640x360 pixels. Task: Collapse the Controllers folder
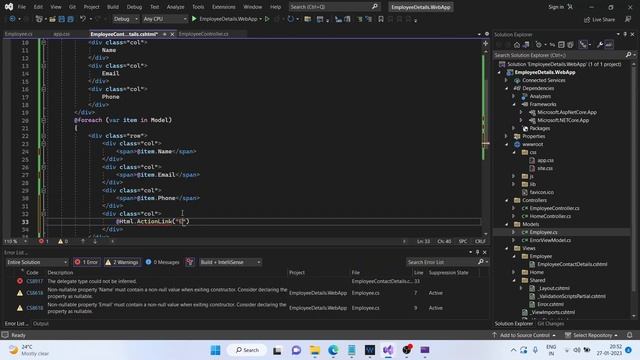[x=507, y=200]
